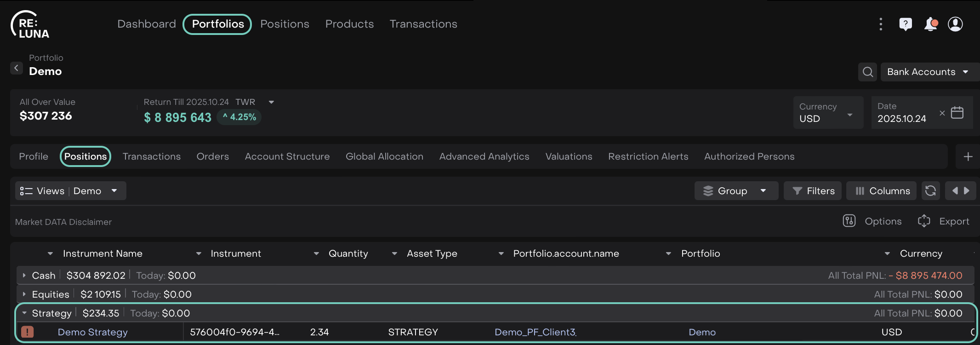Open the user profile icon
The image size is (980, 345).
coord(955,24)
